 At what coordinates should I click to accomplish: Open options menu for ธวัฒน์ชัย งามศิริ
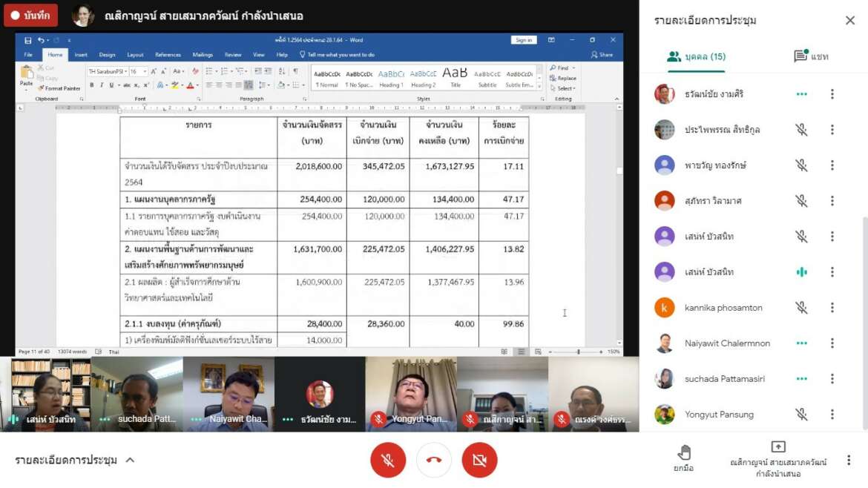(832, 94)
